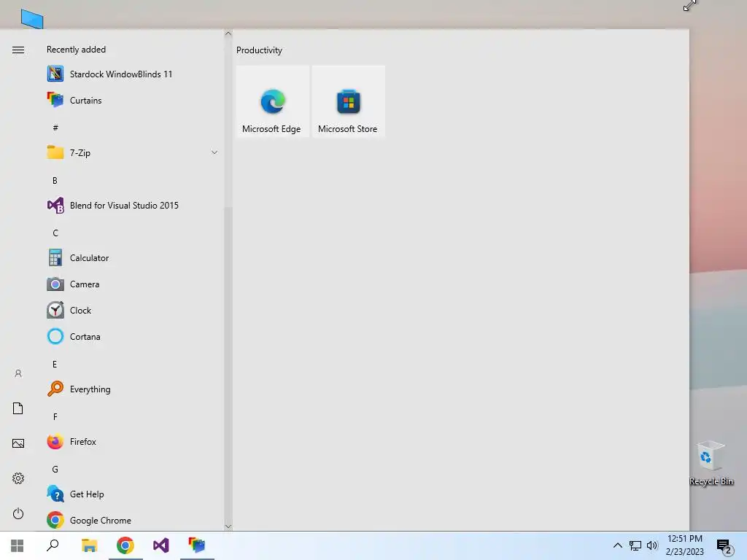Open the Microsoft Edge tile
Image resolution: width=747 pixels, height=560 pixels.
(x=273, y=101)
